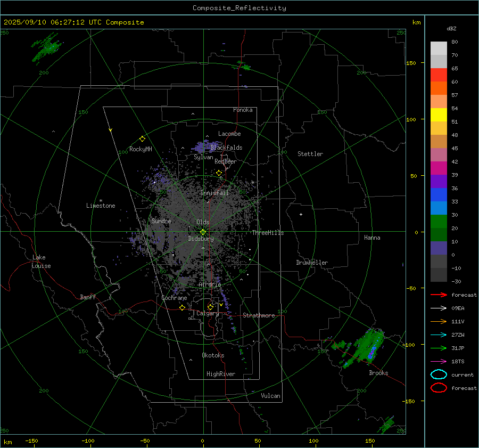Pick the bright yellow 51-54 dBZ swatch
The image size is (479, 448).
[439, 115]
